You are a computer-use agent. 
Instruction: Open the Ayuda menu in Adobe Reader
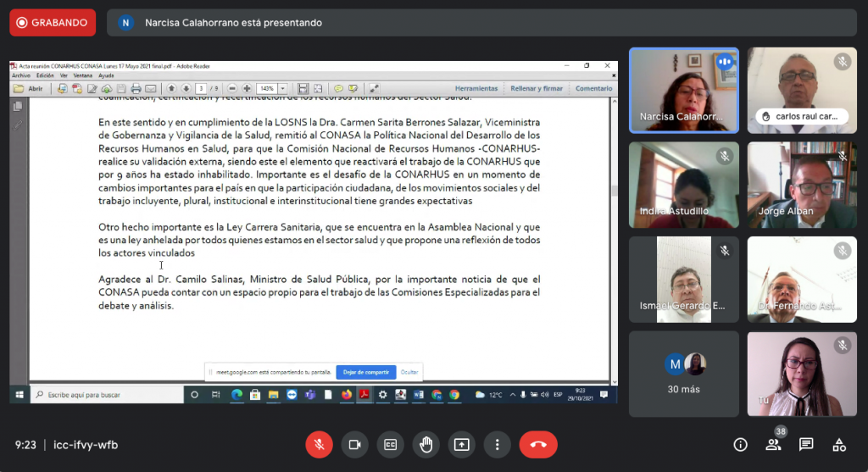click(x=106, y=75)
